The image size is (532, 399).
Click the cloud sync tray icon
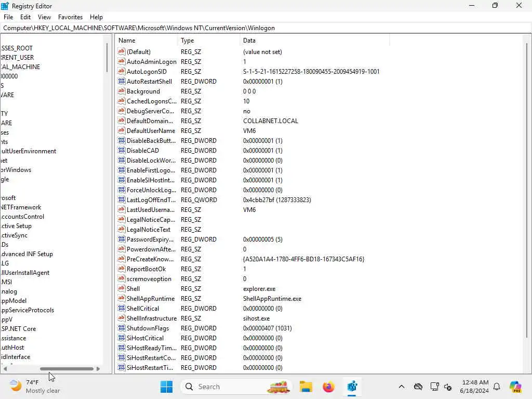point(418,387)
